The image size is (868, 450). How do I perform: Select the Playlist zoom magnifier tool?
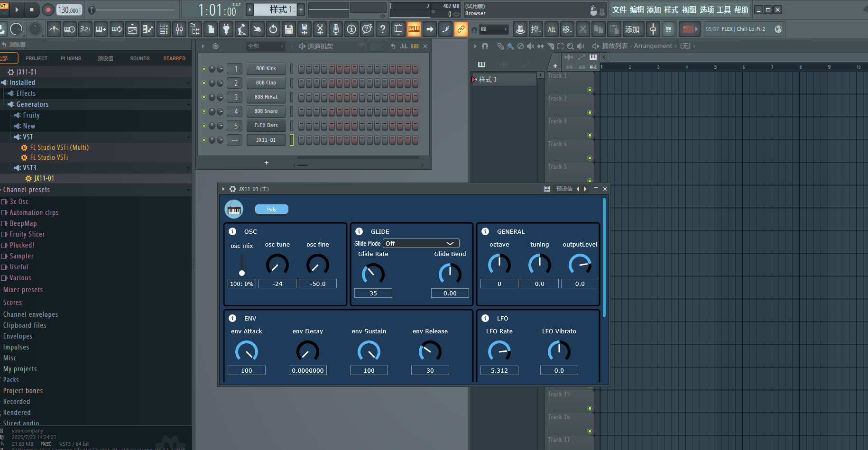(570, 46)
